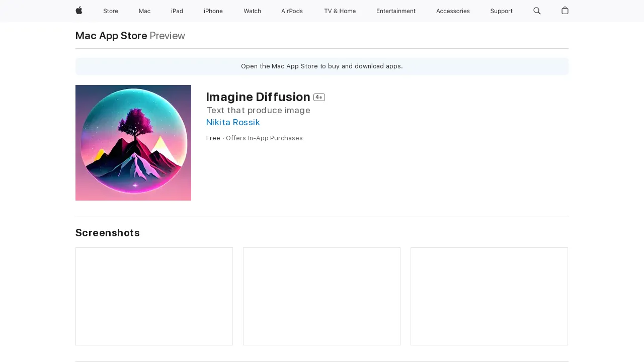Image resolution: width=644 pixels, height=362 pixels.
Task: Click the Apple logo in navigation bar
Action: [78, 11]
